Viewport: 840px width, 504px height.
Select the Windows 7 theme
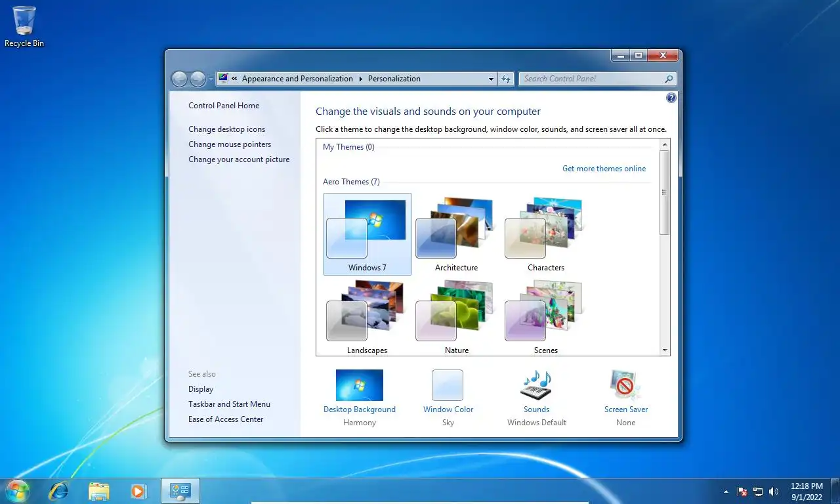[x=367, y=234]
